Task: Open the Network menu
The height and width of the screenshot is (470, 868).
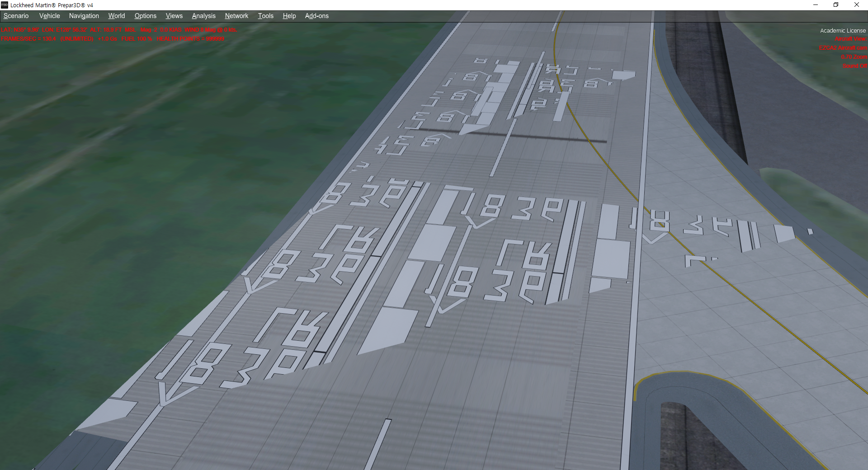Action: click(236, 16)
